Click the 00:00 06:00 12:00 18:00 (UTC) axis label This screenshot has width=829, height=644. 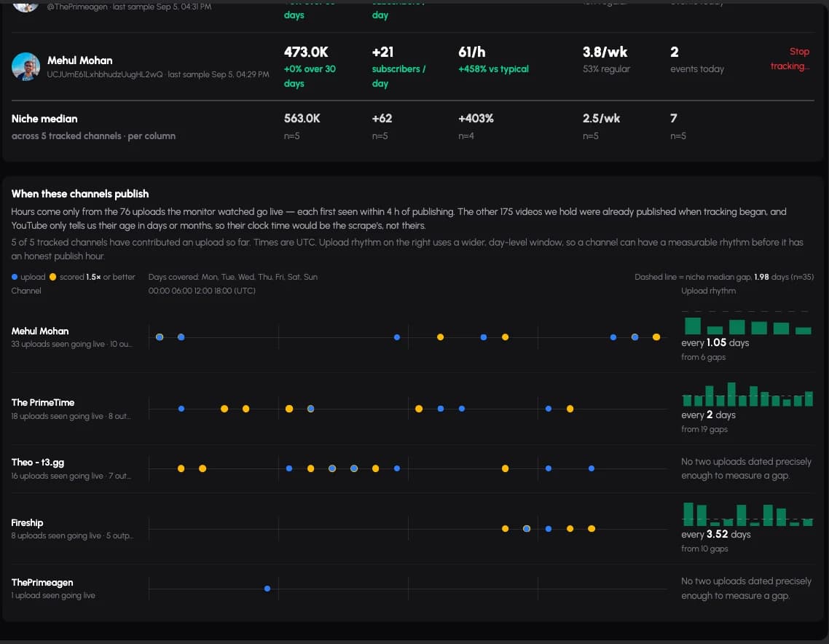pyautogui.click(x=202, y=290)
